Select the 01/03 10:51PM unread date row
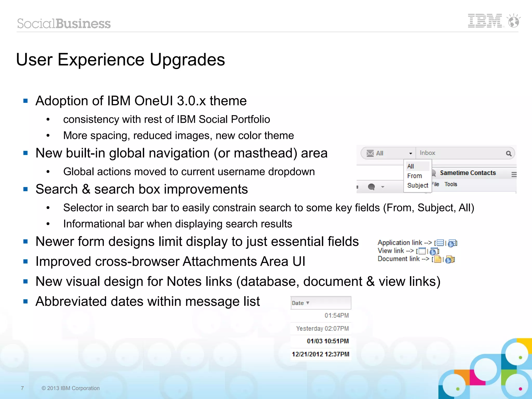This screenshot has height=399, width=532. 321,341
